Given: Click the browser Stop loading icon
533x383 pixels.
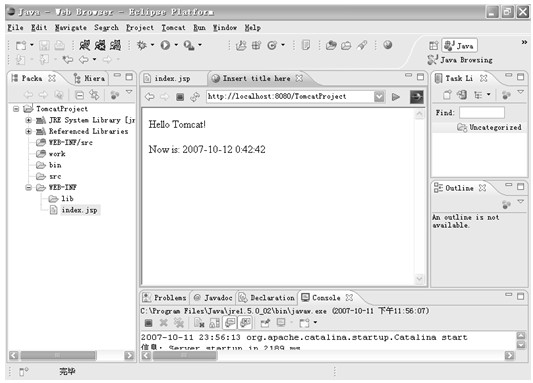Looking at the screenshot, I should click(180, 97).
